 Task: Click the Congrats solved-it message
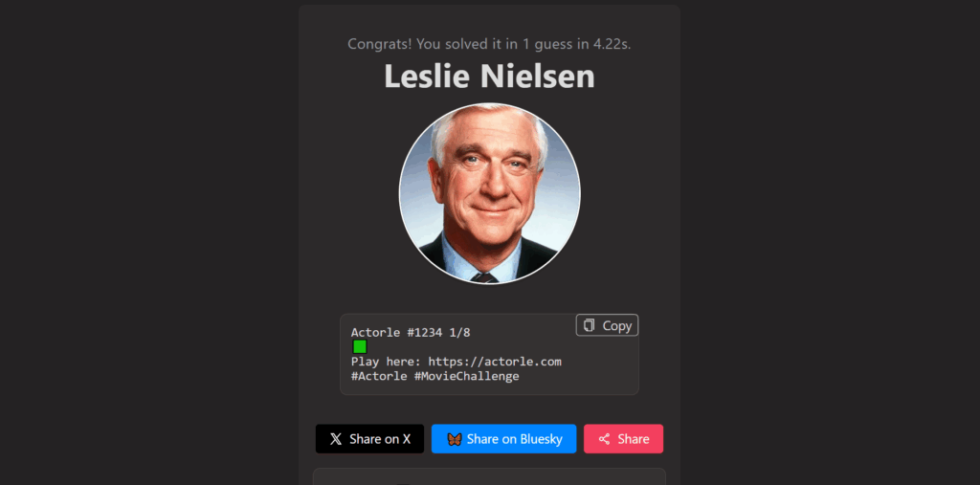pos(489,44)
